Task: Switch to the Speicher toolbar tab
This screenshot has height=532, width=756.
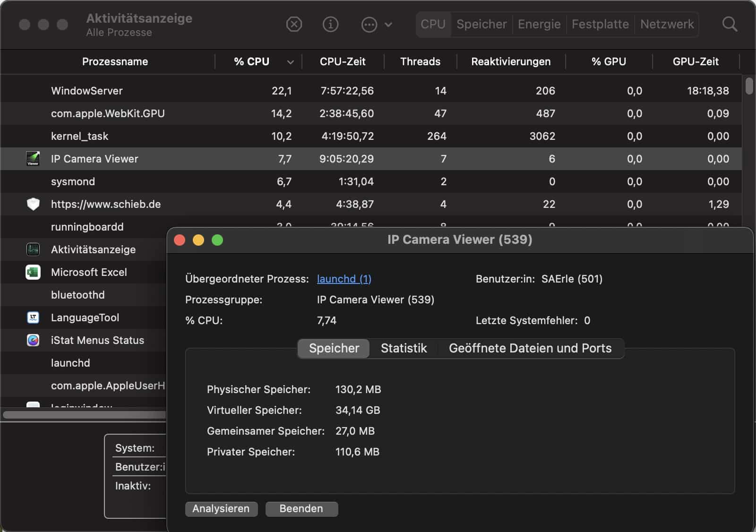Action: tap(481, 24)
